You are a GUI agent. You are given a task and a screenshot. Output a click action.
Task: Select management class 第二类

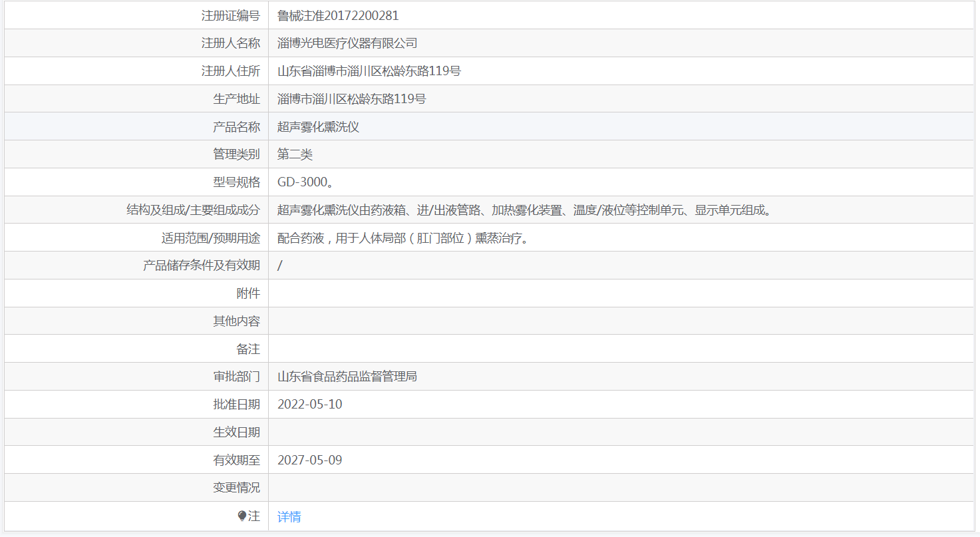[x=295, y=154]
